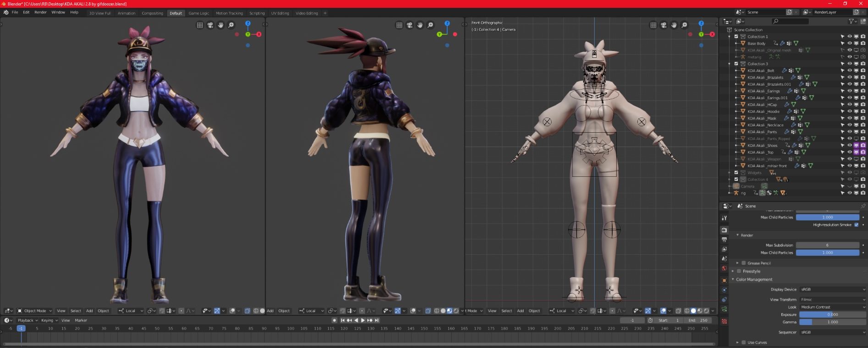The image size is (868, 348).
Task: Click the new scene icon next to the Scene field
Action: [x=789, y=12]
